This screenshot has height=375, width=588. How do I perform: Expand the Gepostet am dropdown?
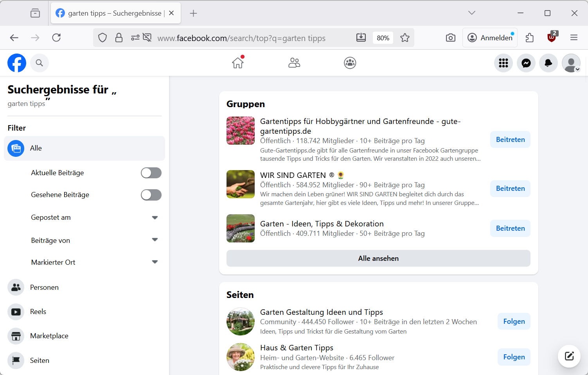click(x=155, y=218)
